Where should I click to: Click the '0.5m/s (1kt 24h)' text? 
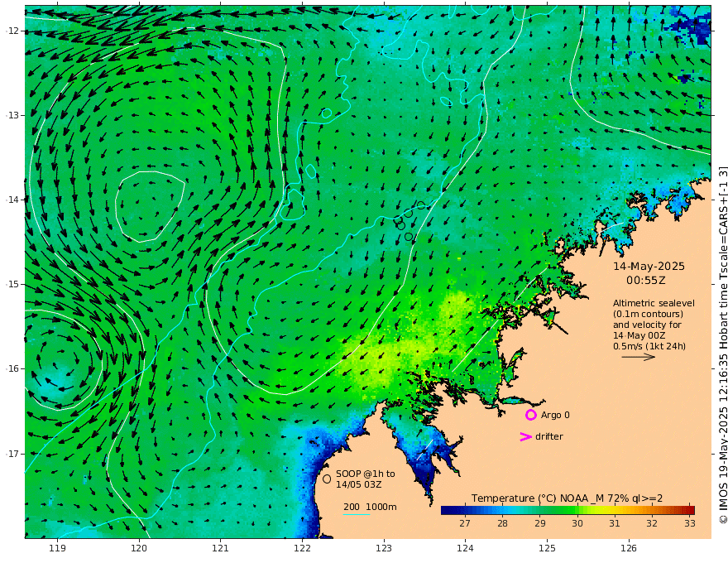[649, 346]
